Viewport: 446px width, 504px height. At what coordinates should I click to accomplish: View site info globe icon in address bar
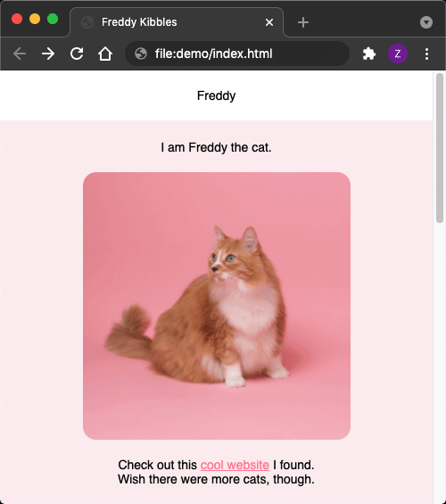[141, 54]
